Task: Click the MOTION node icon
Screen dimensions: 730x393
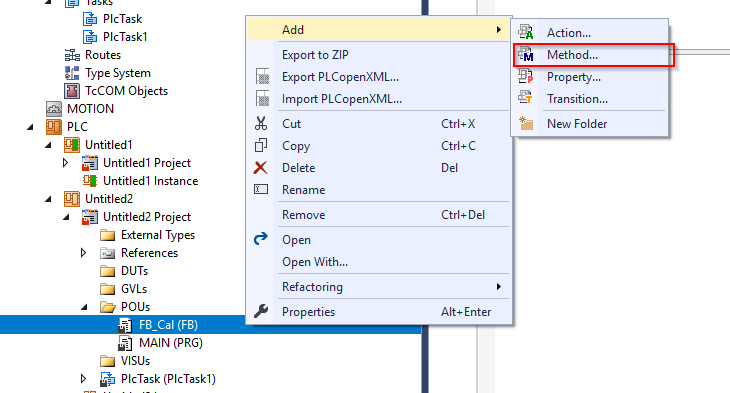Action: (x=54, y=108)
